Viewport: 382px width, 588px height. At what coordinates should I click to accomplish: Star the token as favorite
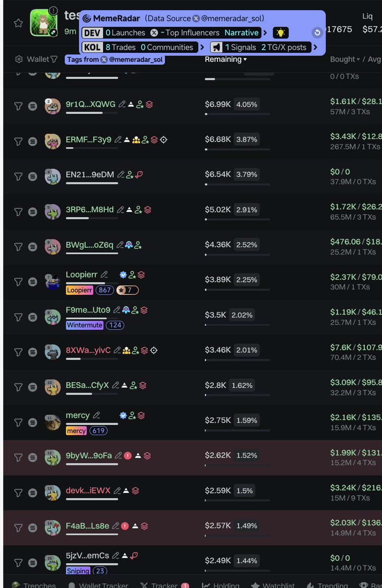point(18,23)
